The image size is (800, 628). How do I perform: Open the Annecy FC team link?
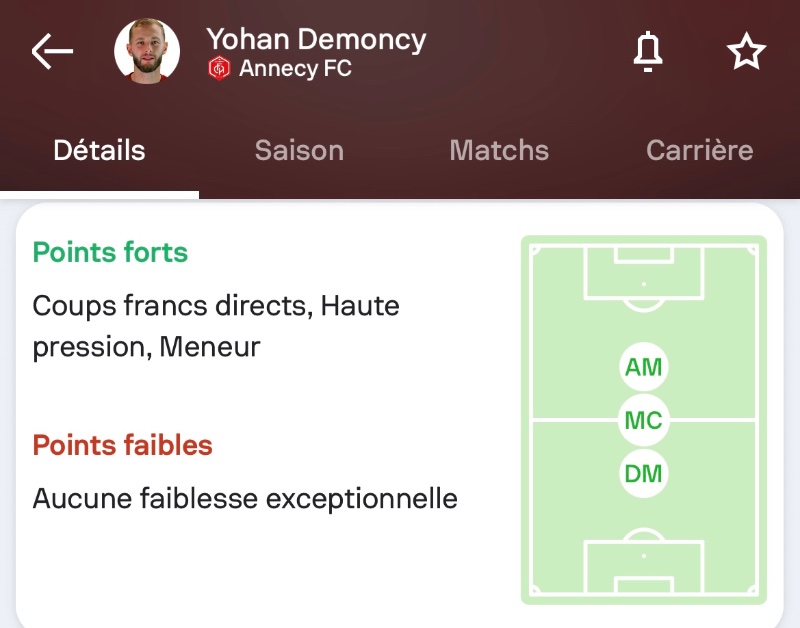pos(295,69)
